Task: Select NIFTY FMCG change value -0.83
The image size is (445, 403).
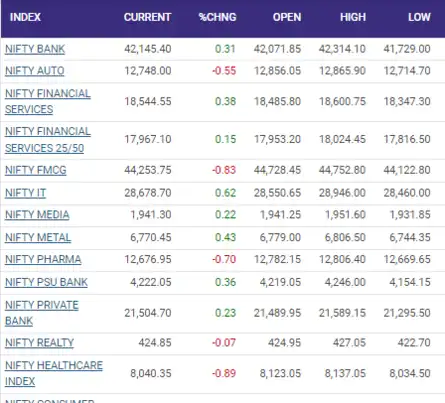Action: 224,170
